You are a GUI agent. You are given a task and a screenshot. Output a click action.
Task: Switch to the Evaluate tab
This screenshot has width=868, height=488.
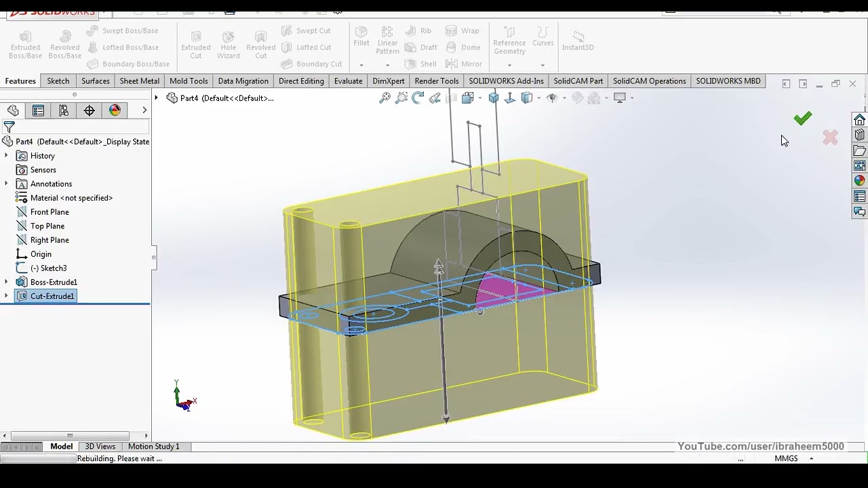tap(348, 81)
